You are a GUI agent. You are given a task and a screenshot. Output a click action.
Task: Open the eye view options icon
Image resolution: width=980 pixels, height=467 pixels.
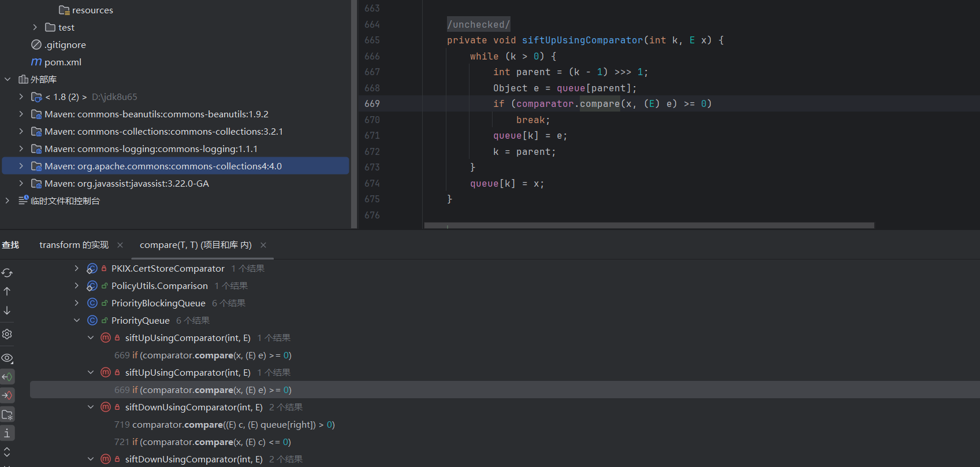click(x=7, y=358)
